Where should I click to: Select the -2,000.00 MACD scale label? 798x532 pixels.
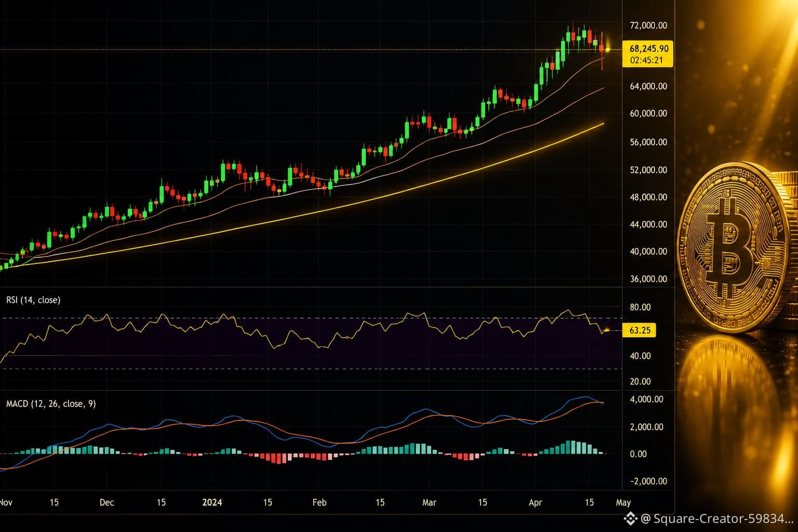(648, 481)
